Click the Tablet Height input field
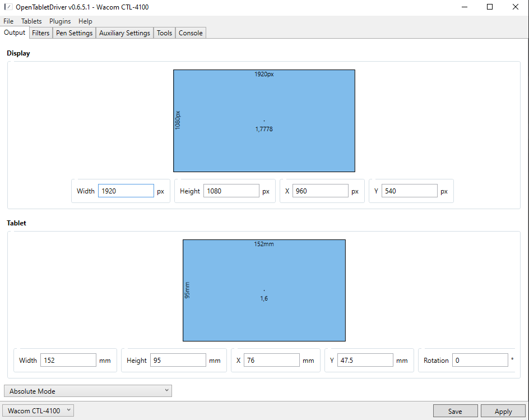529x420 pixels. (178, 360)
